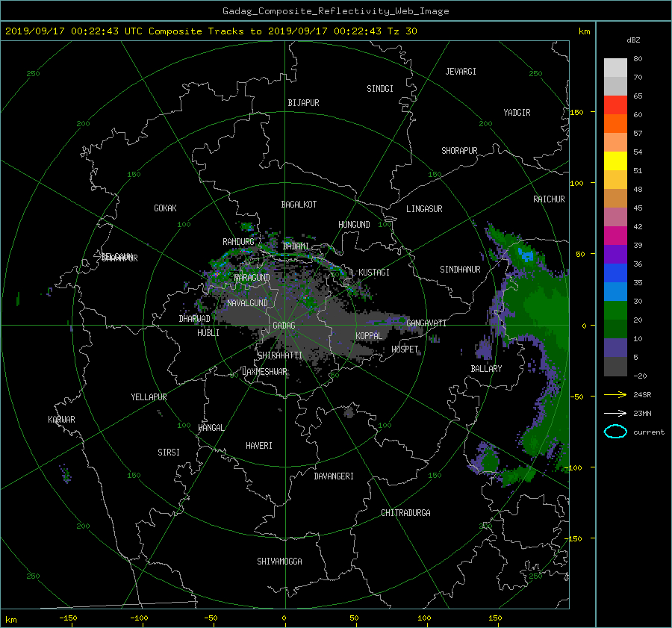The image size is (672, 628).
Task: Click the SHIVAMOGGA label
Action: [279, 562]
